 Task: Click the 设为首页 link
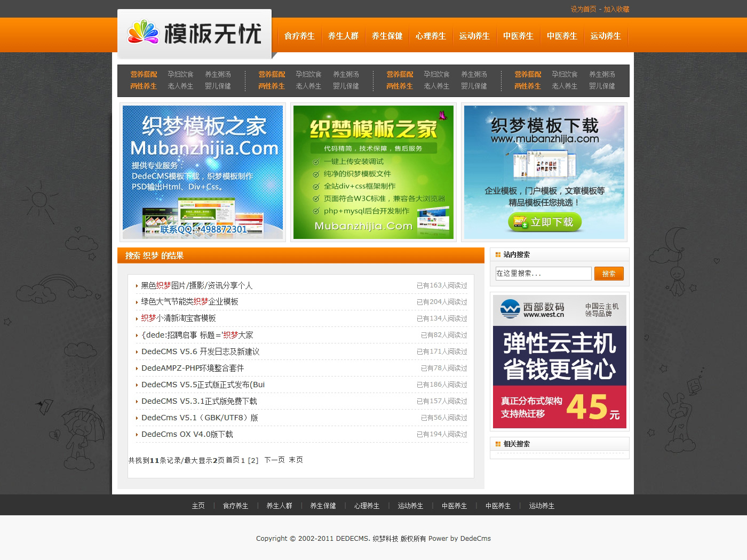tap(583, 9)
